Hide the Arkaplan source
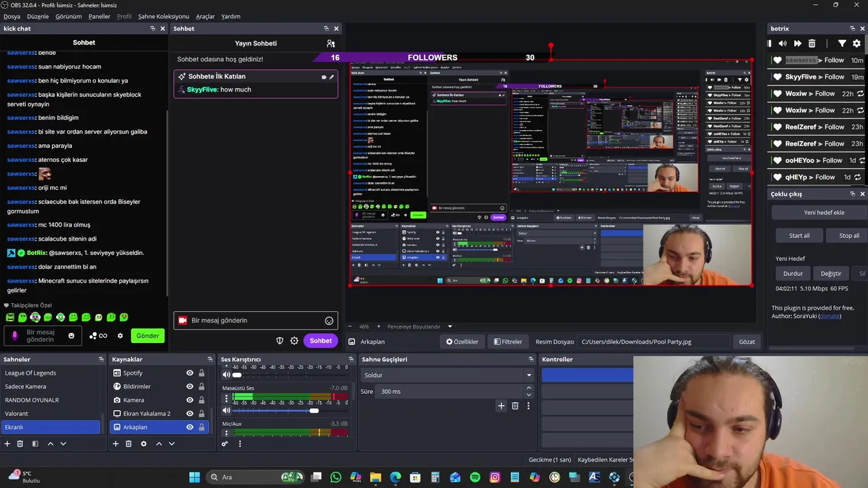This screenshot has height=488, width=868. (190, 427)
